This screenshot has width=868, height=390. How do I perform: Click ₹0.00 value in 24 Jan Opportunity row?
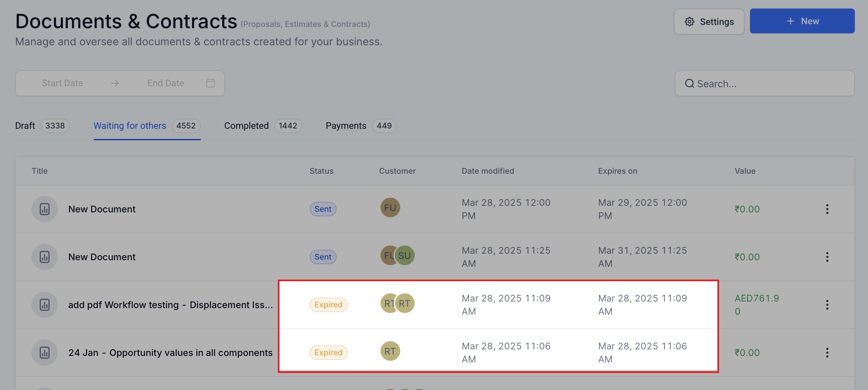[x=747, y=352]
